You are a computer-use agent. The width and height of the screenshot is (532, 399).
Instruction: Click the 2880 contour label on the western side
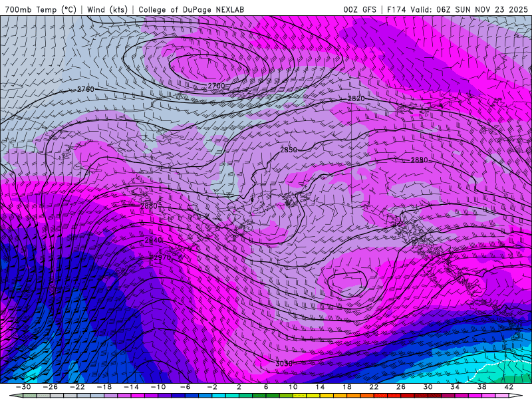(x=149, y=206)
